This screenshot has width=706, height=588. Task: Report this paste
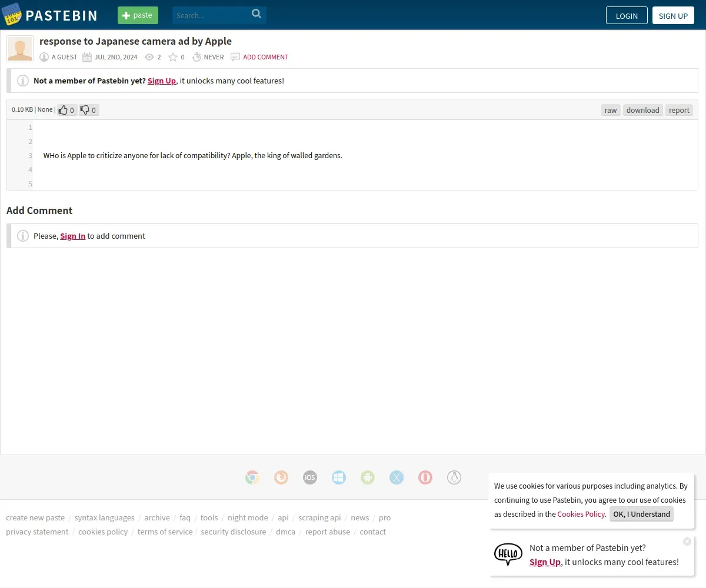(679, 110)
